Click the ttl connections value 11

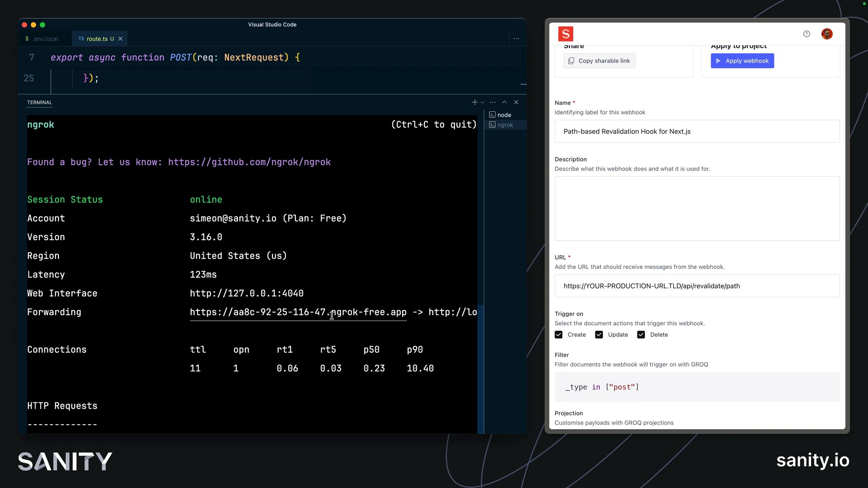click(195, 369)
